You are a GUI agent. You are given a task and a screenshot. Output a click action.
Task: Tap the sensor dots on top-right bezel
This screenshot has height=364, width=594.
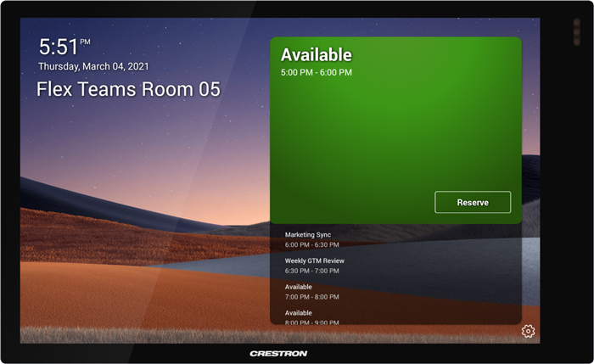[x=577, y=31]
